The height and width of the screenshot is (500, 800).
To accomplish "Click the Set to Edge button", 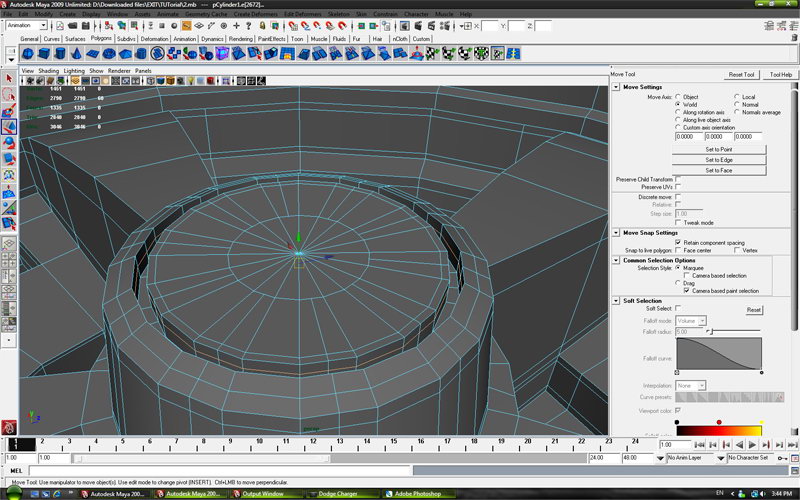I will point(718,159).
